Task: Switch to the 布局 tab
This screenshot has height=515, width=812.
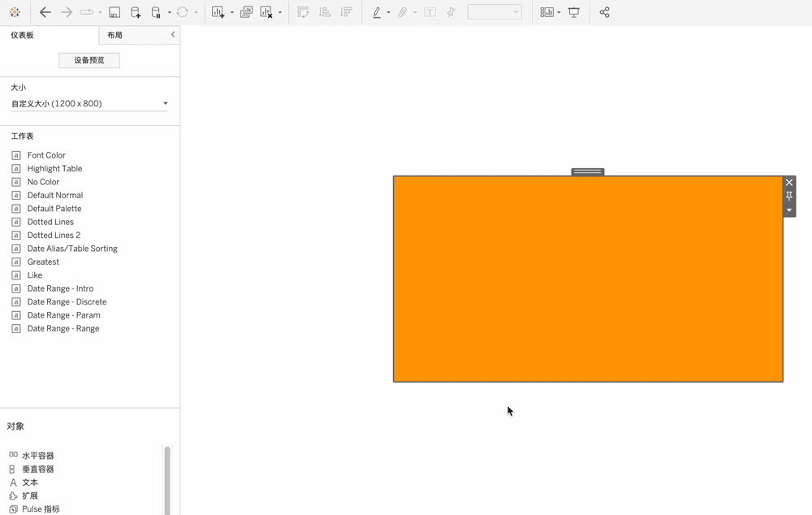Action: 115,36
